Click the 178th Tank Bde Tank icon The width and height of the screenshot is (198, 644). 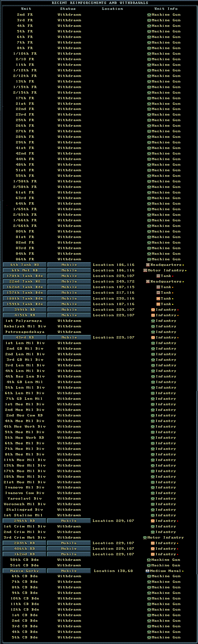tap(158, 276)
